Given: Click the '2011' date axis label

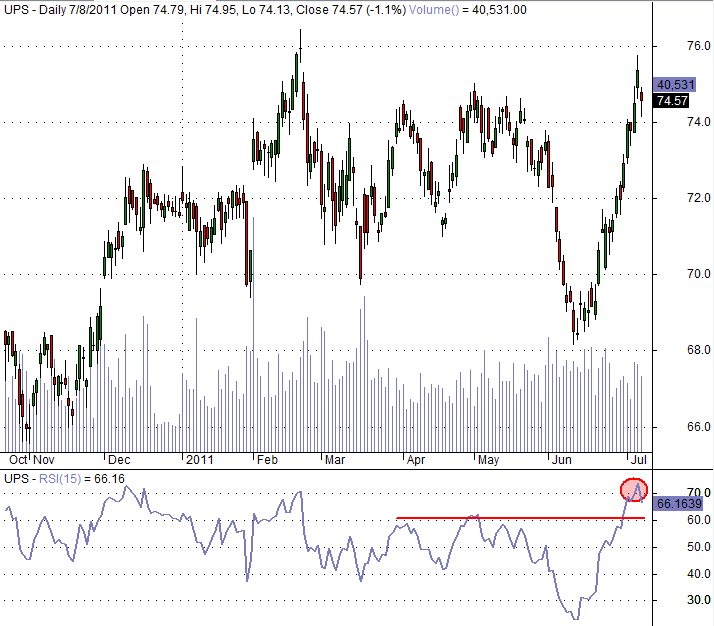Looking at the screenshot, I should (199, 460).
